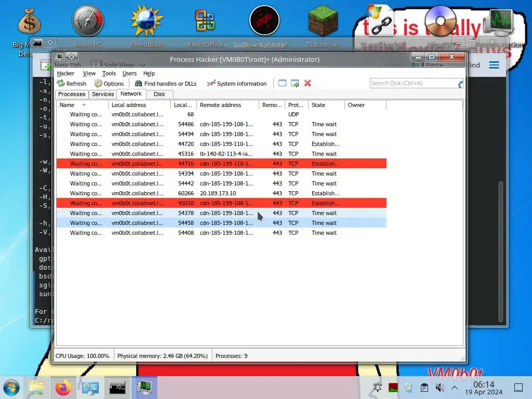Sort by Local address column header
The width and height of the screenshot is (532, 399).
(x=139, y=105)
